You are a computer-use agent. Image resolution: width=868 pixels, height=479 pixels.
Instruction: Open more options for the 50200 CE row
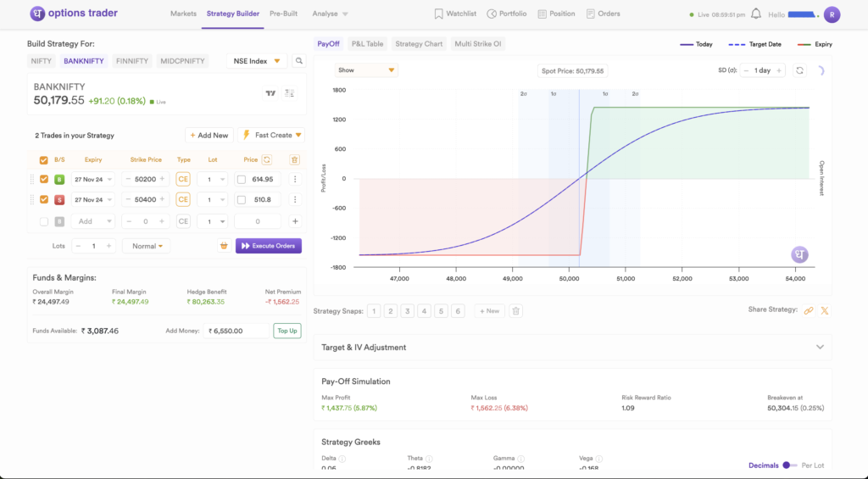point(295,180)
